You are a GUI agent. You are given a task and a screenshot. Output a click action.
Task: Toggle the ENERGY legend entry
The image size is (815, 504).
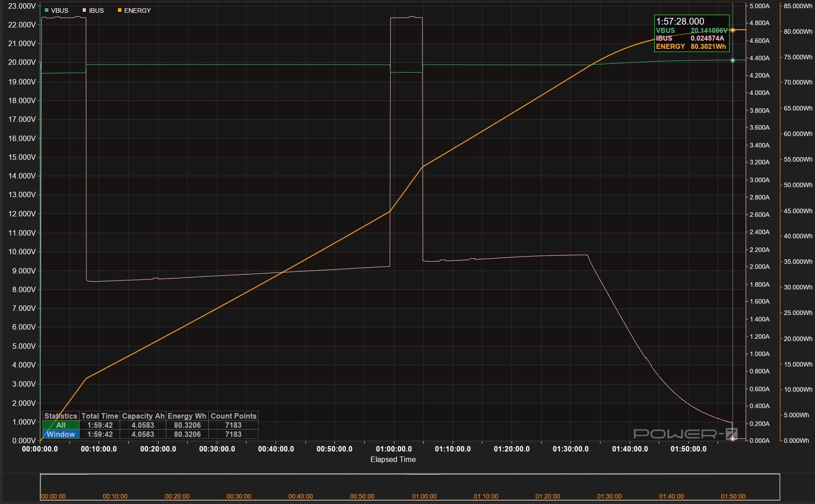134,10
